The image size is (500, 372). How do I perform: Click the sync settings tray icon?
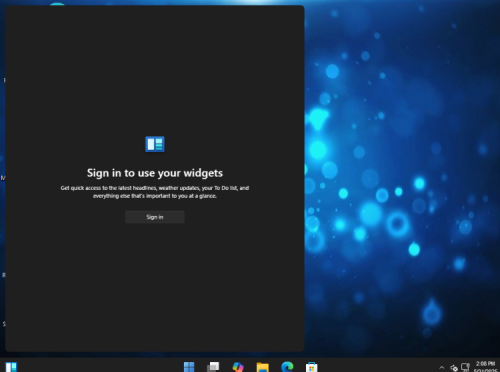coord(454,368)
